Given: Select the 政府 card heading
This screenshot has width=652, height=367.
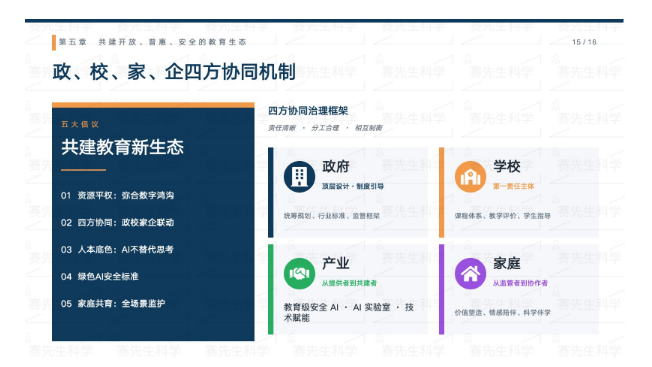Looking at the screenshot, I should (x=336, y=166).
